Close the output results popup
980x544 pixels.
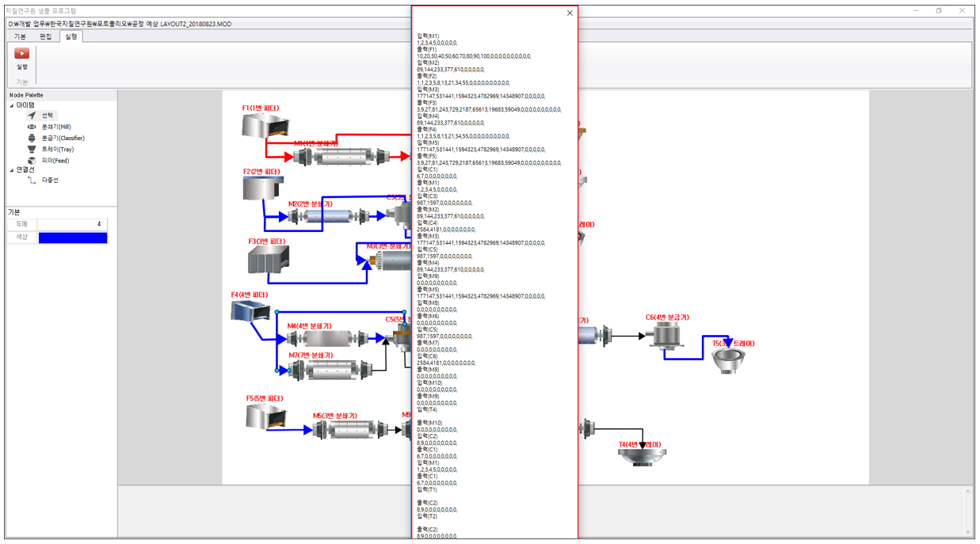570,13
